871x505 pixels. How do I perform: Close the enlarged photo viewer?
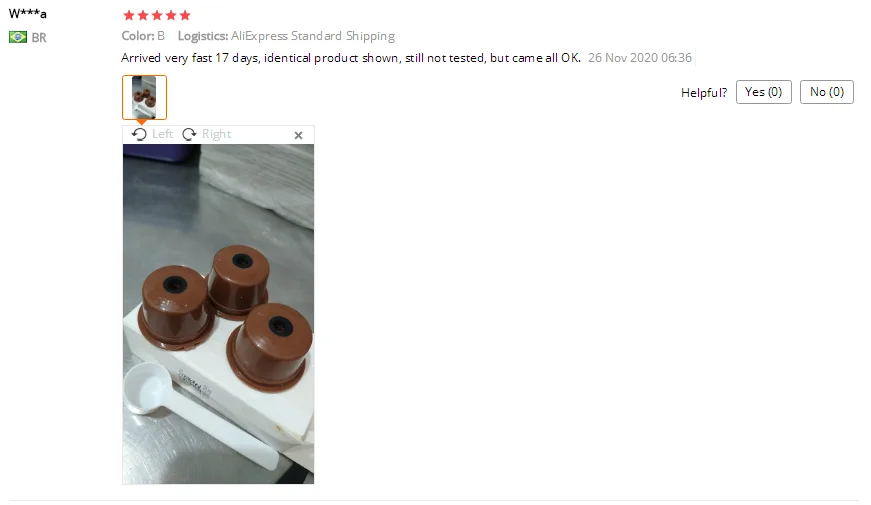pyautogui.click(x=298, y=135)
